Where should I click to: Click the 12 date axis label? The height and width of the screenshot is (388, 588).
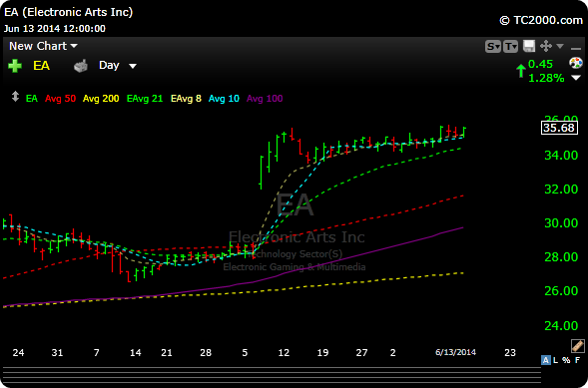coord(284,352)
